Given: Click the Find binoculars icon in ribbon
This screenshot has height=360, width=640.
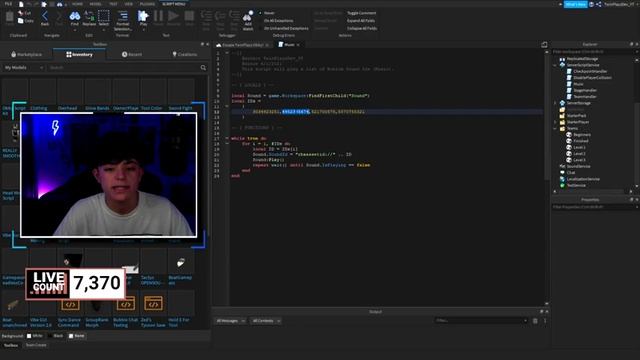Looking at the screenshot, I should [x=75, y=16].
